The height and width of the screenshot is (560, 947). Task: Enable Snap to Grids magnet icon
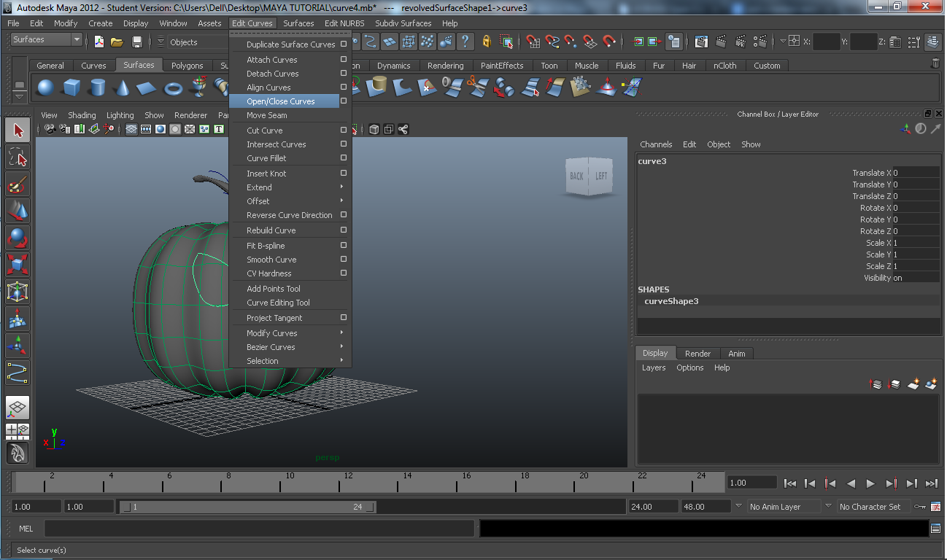(533, 42)
